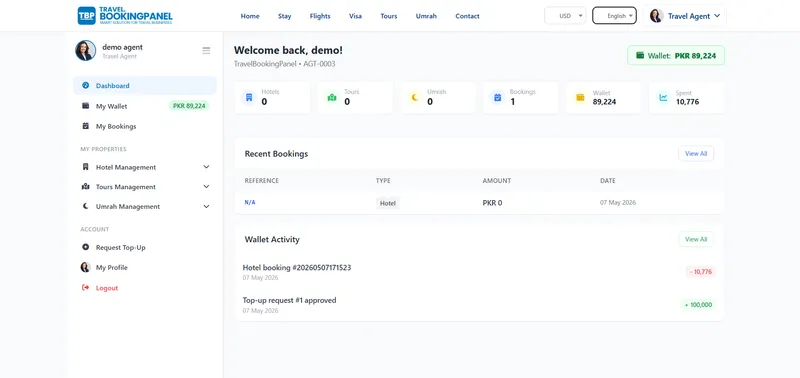This screenshot has height=378, width=800.
Task: Toggle the sidebar hamburger menu icon
Action: (206, 51)
